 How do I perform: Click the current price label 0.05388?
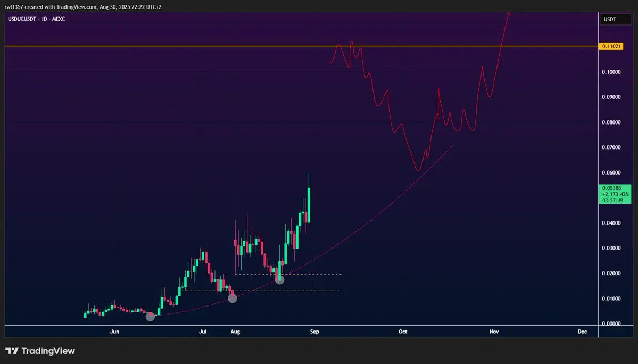(x=615, y=194)
